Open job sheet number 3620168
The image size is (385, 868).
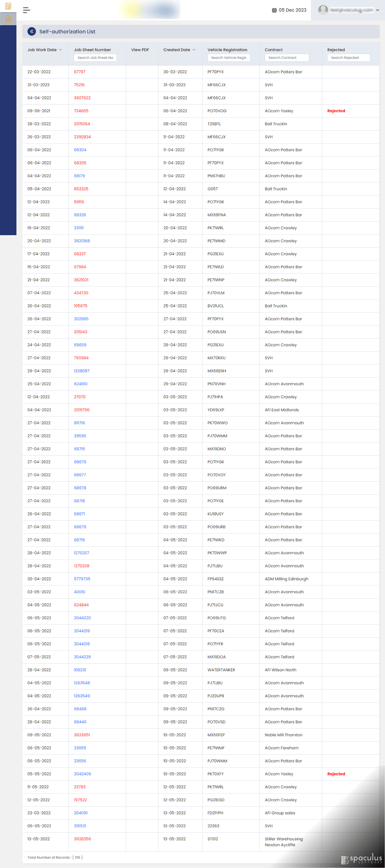click(81, 241)
